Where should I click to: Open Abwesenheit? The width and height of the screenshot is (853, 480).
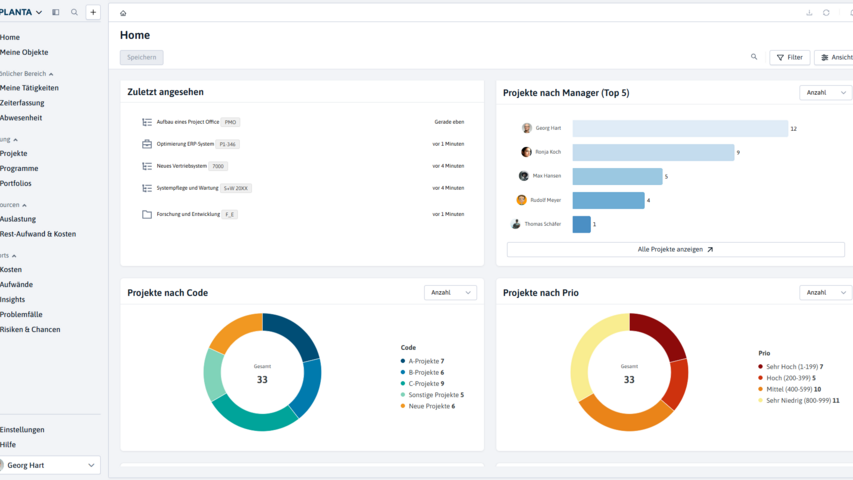coord(21,118)
